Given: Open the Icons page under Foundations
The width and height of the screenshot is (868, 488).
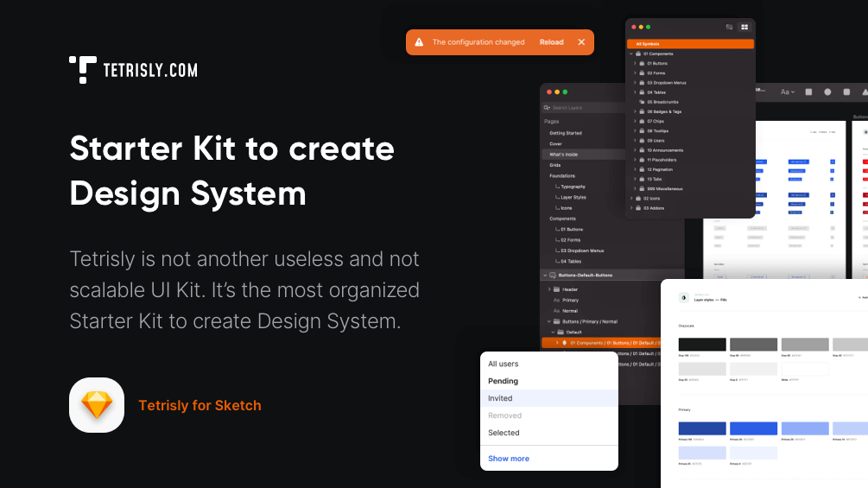Looking at the screenshot, I should coord(567,208).
